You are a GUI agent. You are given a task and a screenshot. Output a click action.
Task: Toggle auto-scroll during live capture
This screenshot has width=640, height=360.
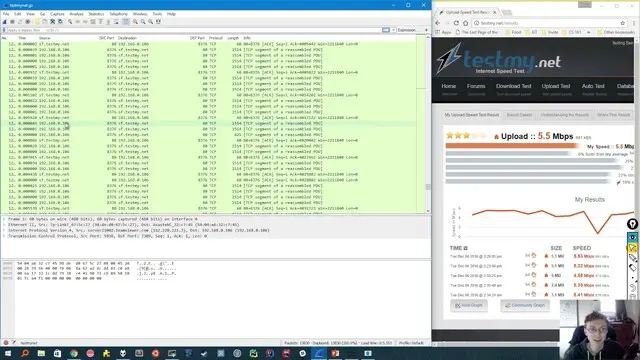116,22
